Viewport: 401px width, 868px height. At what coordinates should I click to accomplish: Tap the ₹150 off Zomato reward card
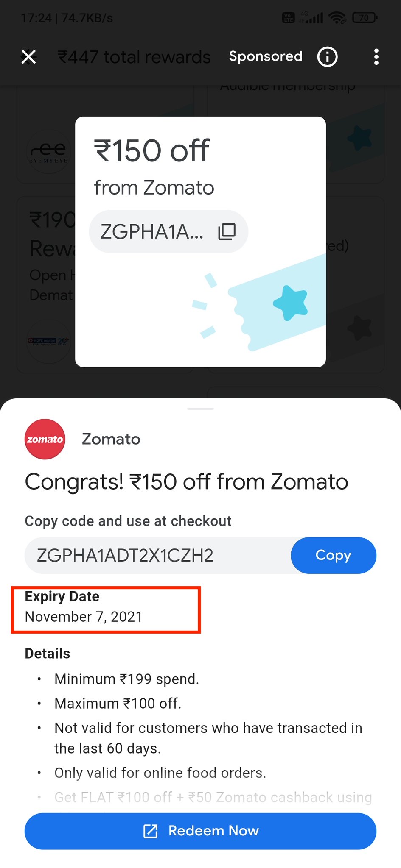point(200,242)
